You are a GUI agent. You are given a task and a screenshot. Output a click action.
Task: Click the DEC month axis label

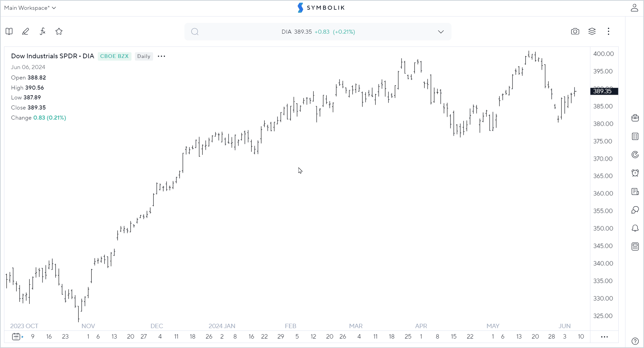click(157, 326)
